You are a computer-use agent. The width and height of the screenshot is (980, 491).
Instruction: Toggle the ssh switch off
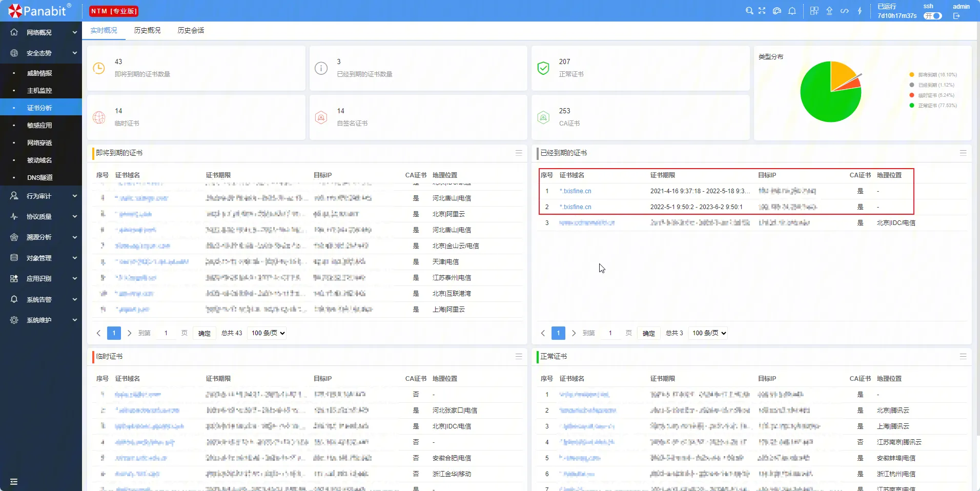click(933, 16)
